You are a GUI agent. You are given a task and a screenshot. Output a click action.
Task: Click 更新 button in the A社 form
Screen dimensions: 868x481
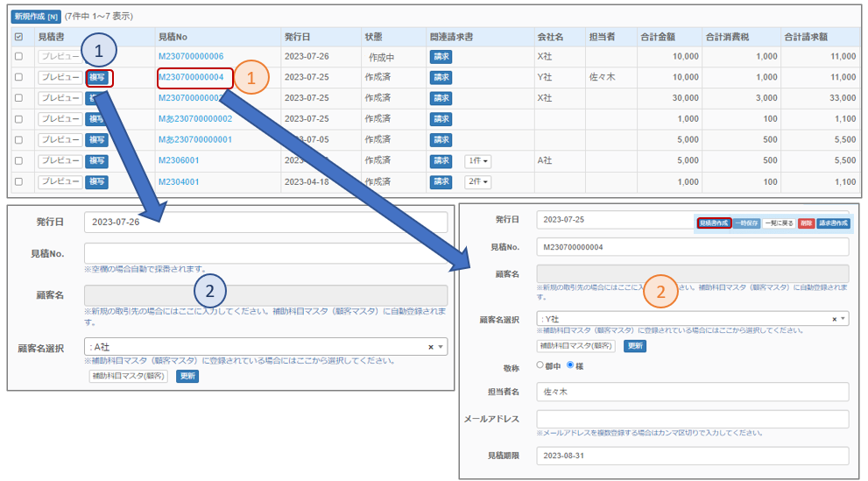pyautogui.click(x=187, y=377)
